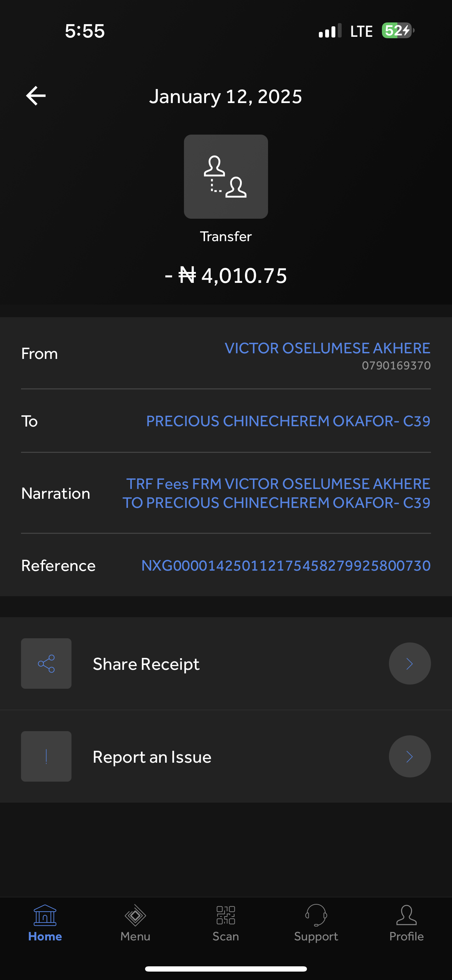
Task: Tap the Report an Issue label
Action: point(152,757)
